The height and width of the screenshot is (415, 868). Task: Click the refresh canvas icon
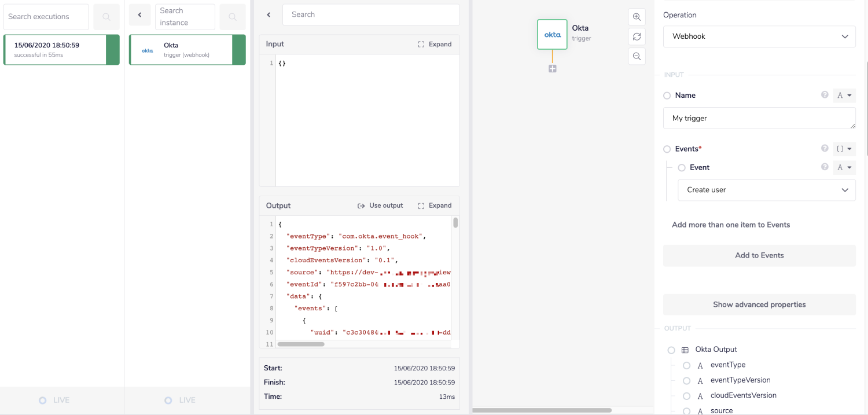click(x=637, y=36)
